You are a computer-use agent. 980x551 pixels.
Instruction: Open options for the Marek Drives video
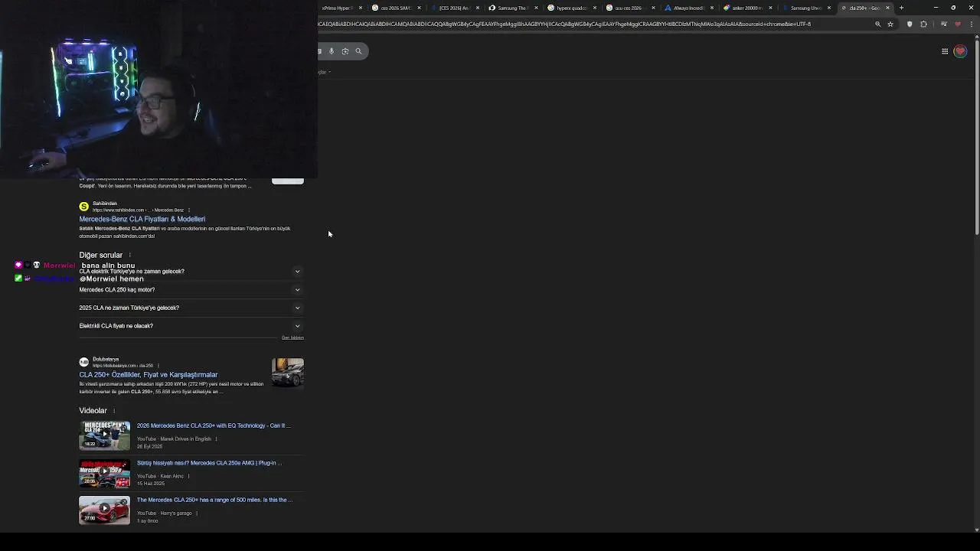[216, 439]
